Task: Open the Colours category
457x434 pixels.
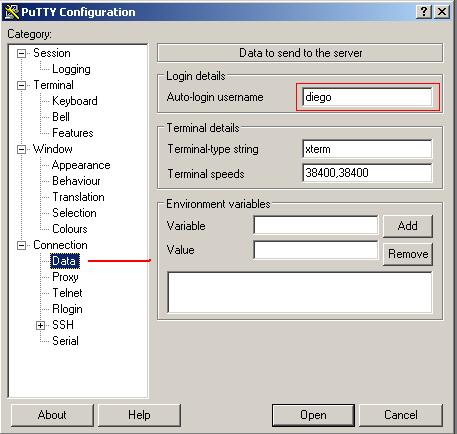Action: coord(70,229)
